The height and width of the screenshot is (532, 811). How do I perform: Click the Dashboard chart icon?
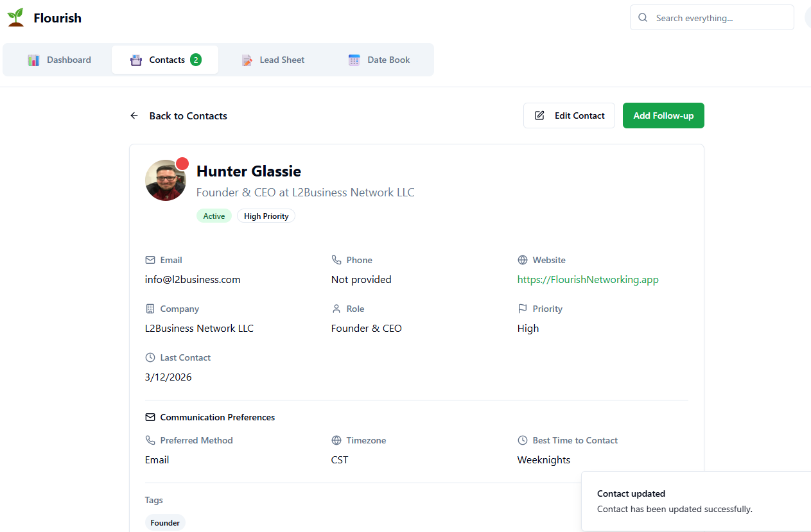(33, 60)
